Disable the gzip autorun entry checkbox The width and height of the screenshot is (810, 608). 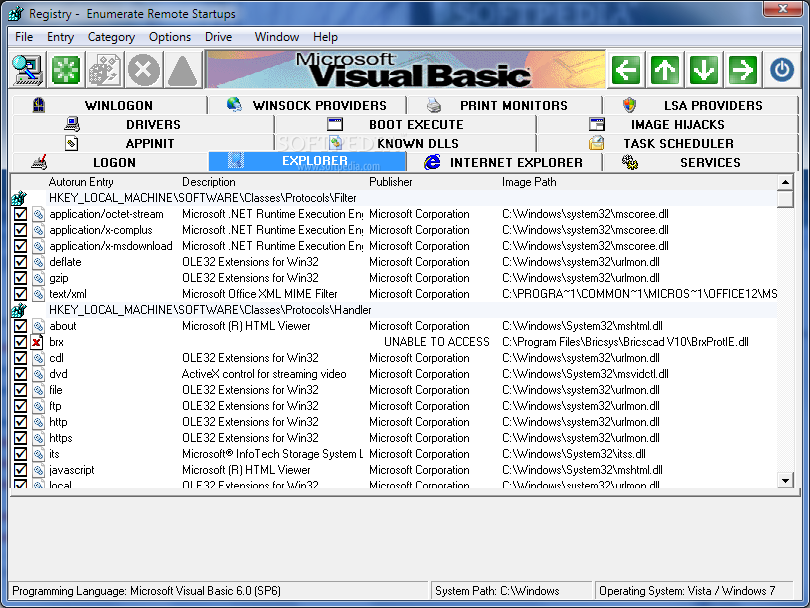[x=20, y=278]
